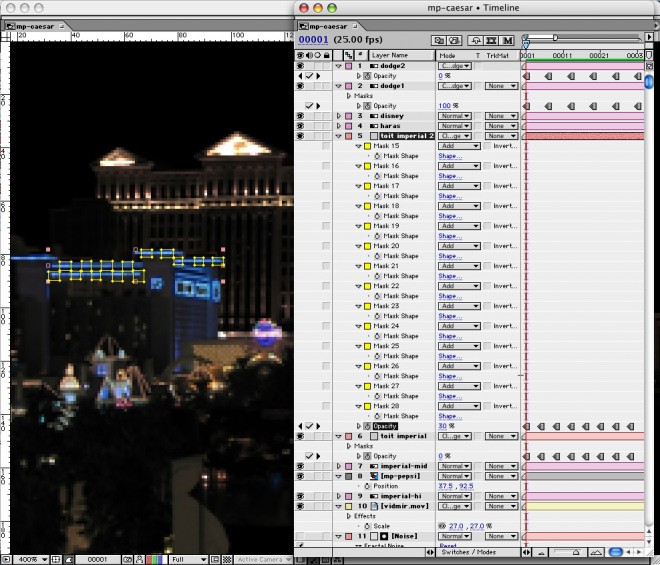The image size is (660, 565).
Task: Hide the disney layer with eye icon
Action: [x=301, y=116]
